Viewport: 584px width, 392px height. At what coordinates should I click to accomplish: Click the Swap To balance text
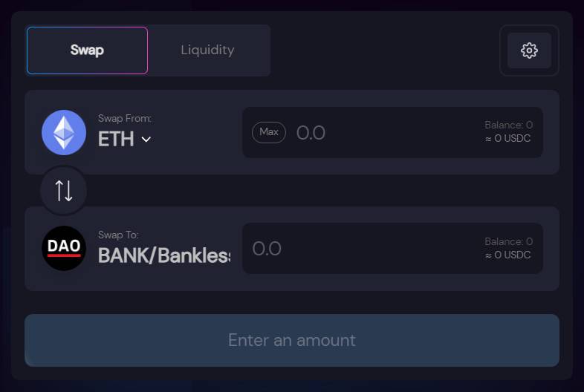(508, 241)
